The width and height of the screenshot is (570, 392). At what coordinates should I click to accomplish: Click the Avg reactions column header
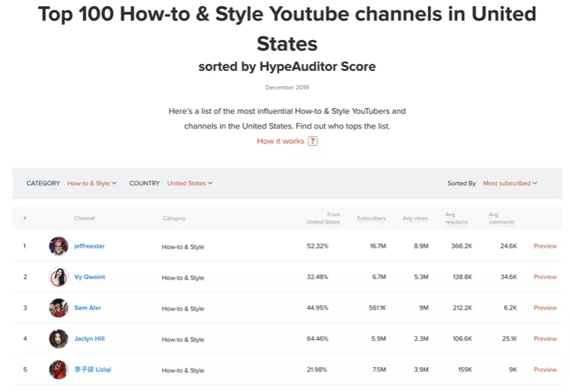pos(456,218)
